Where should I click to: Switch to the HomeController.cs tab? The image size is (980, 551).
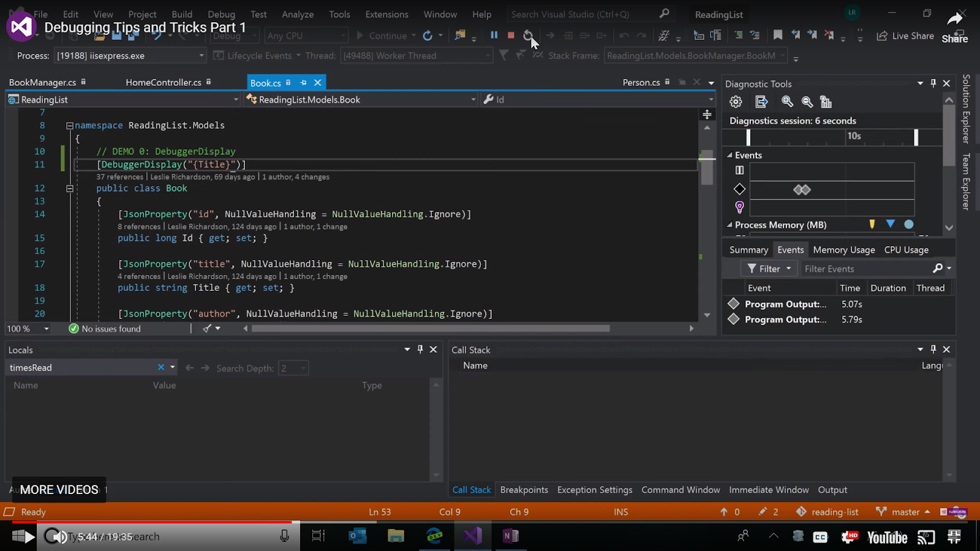[x=164, y=82]
